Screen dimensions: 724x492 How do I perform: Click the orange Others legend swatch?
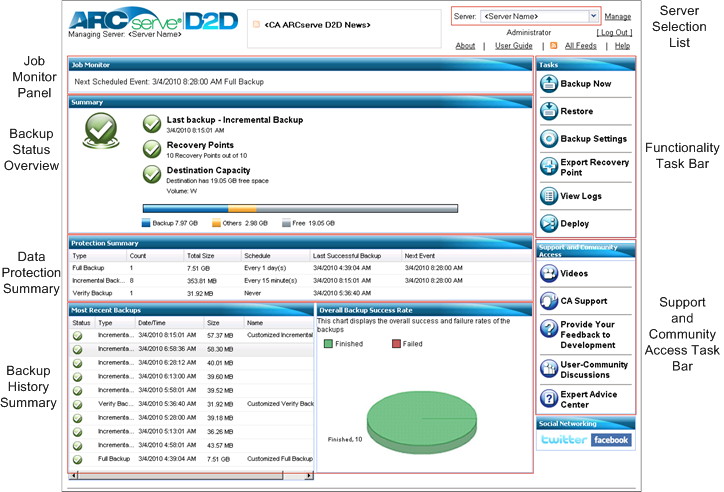coord(216,223)
